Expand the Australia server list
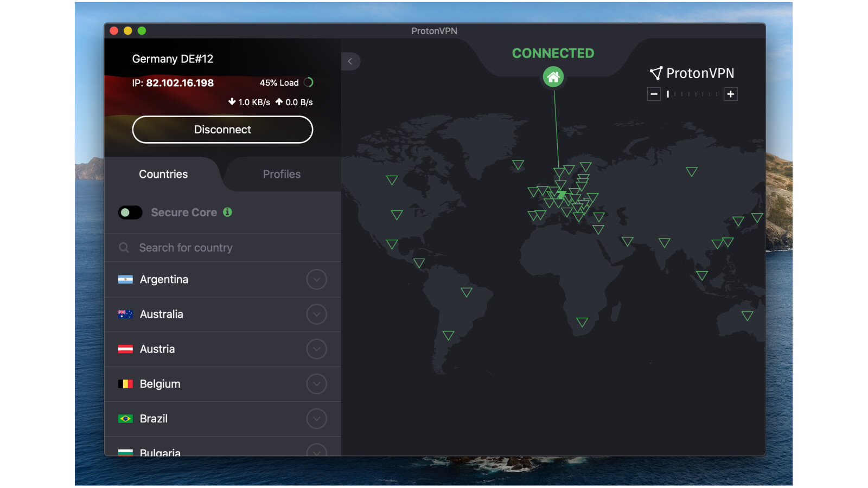This screenshot has height=488, width=868. coord(316,314)
